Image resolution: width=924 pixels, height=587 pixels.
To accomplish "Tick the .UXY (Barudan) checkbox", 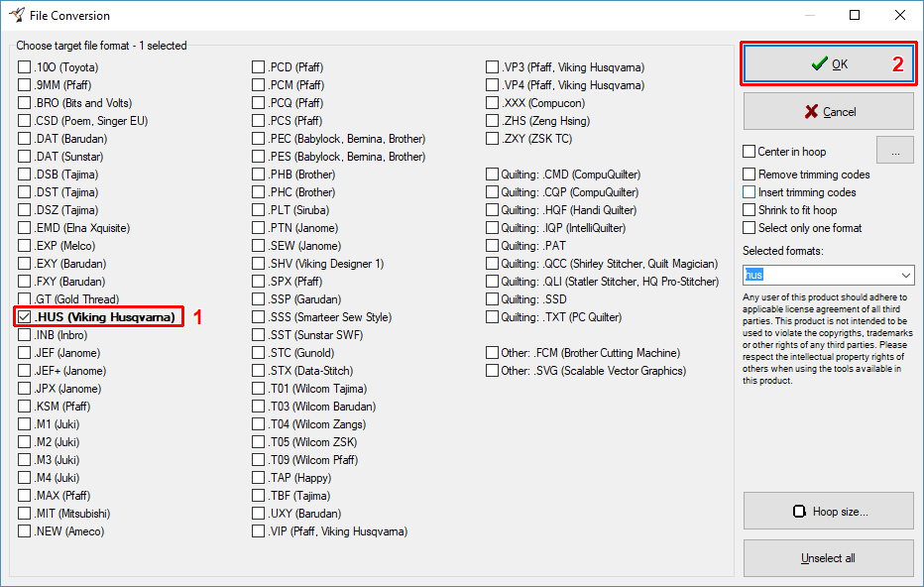I will pos(258,514).
